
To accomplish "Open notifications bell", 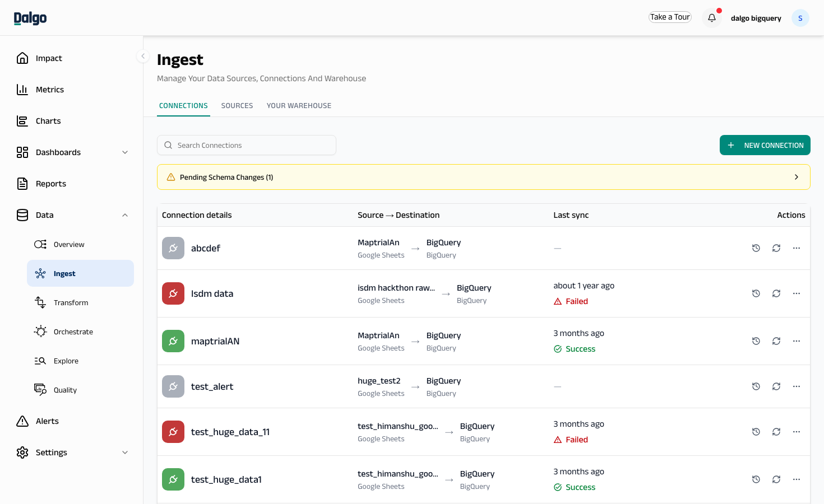I will point(712,18).
